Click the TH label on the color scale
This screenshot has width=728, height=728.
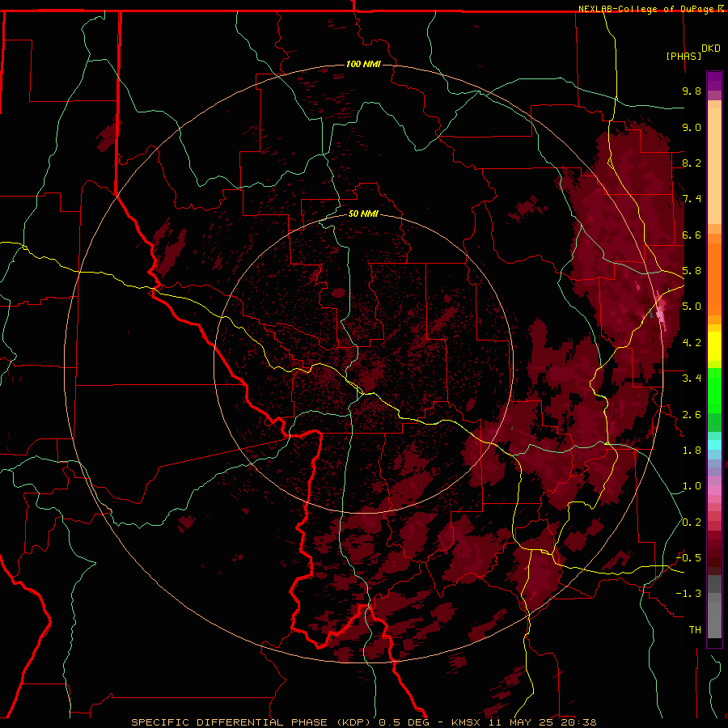pyautogui.click(x=695, y=630)
